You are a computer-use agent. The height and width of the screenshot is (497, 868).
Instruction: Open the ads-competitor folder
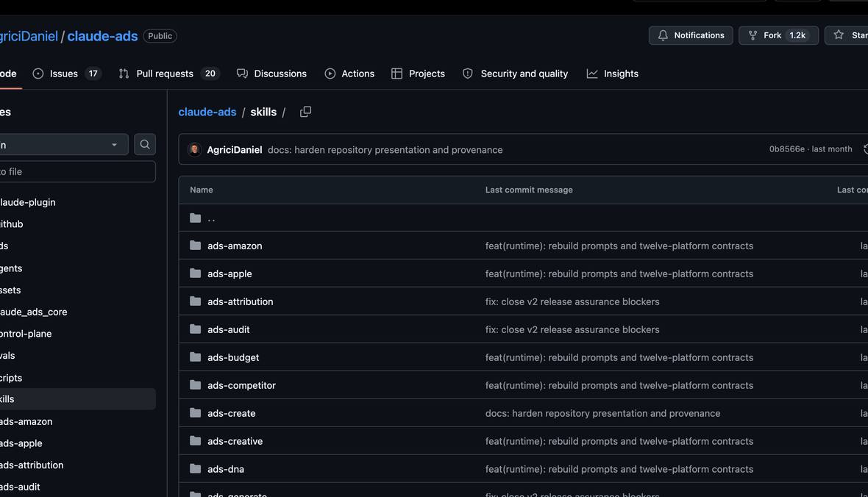pyautogui.click(x=241, y=385)
